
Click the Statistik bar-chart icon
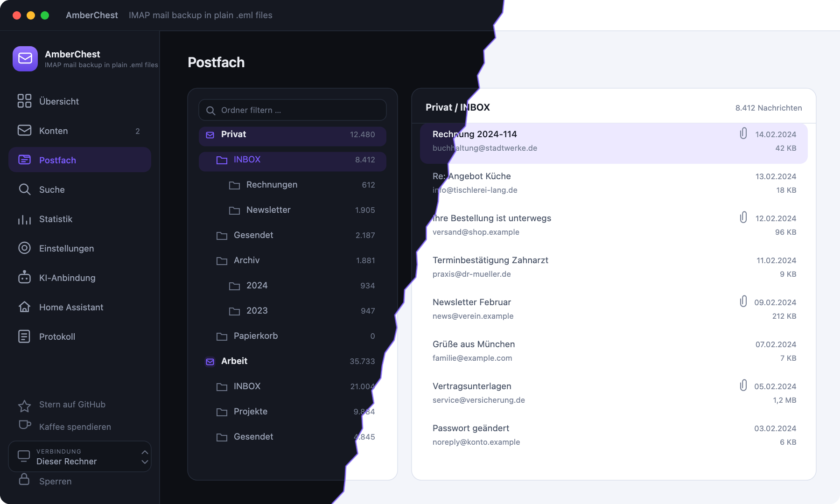24,219
